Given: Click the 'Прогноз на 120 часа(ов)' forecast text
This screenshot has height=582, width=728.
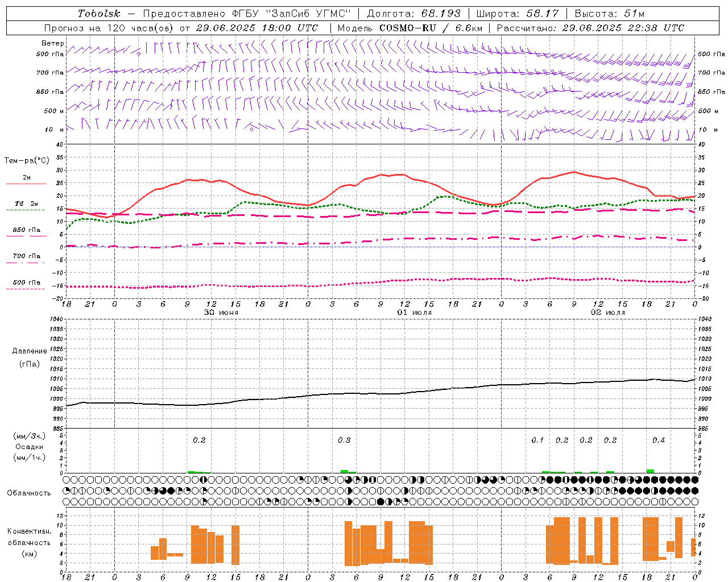Looking at the screenshot, I should (x=109, y=28).
